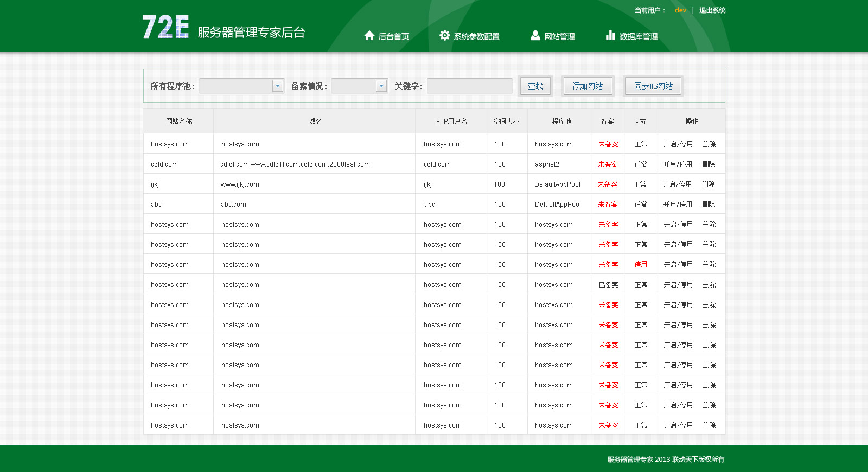
Task: Click 开启/停用 in the 已备案 row
Action: point(678,285)
